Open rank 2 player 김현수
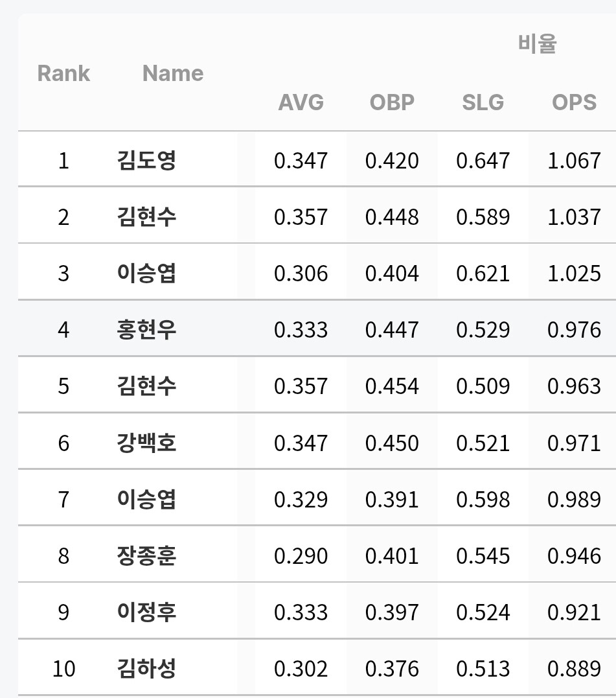The height and width of the screenshot is (698, 616). (x=146, y=216)
